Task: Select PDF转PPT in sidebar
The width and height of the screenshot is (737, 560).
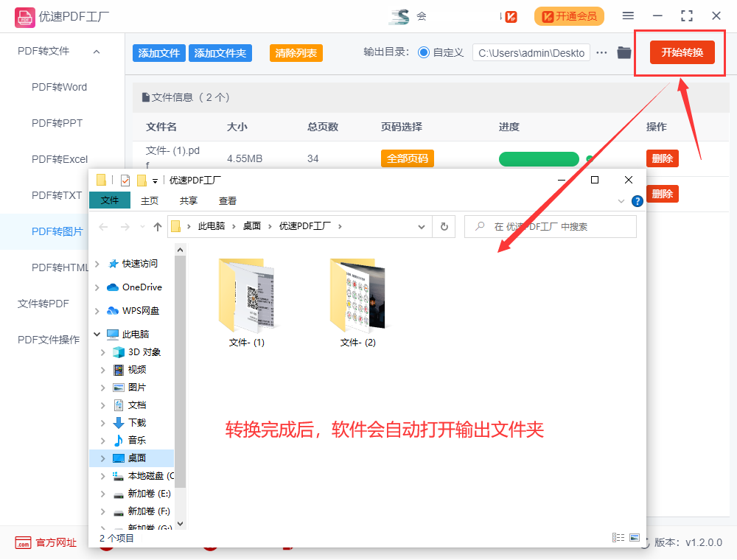Action: 57,123
